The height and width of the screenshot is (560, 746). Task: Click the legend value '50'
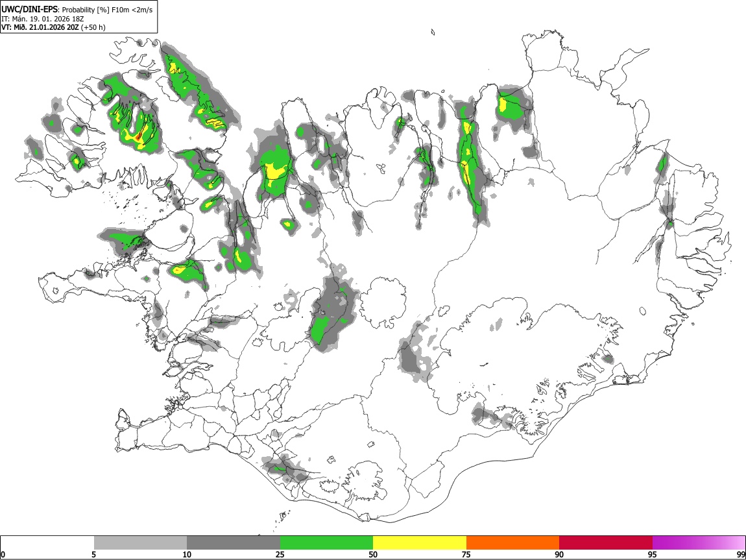point(373,554)
